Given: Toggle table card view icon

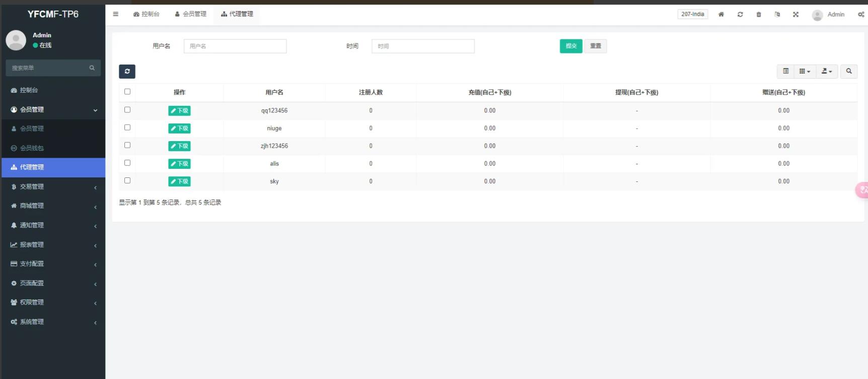Looking at the screenshot, I should pyautogui.click(x=785, y=72).
